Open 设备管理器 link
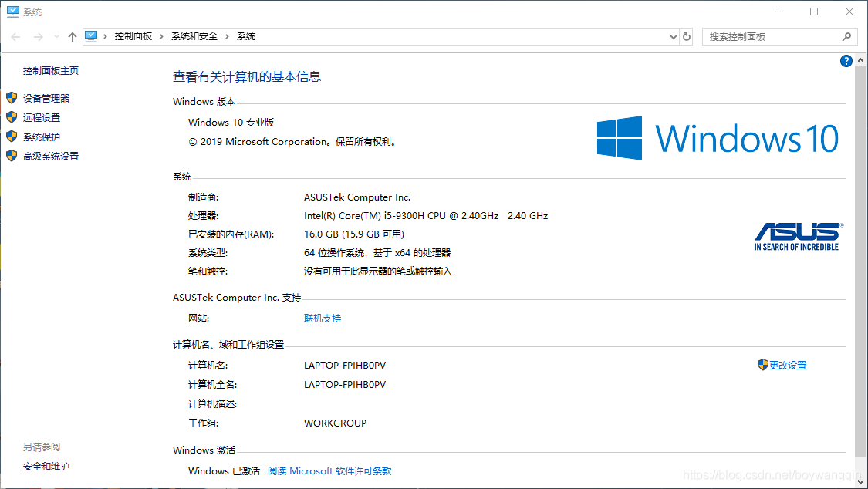The image size is (868, 489). [46, 99]
